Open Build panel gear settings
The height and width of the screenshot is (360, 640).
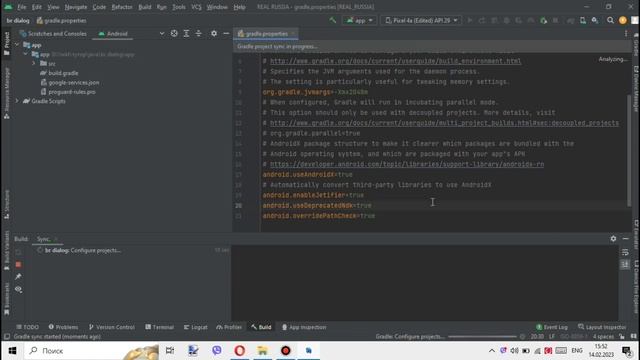coord(613,238)
